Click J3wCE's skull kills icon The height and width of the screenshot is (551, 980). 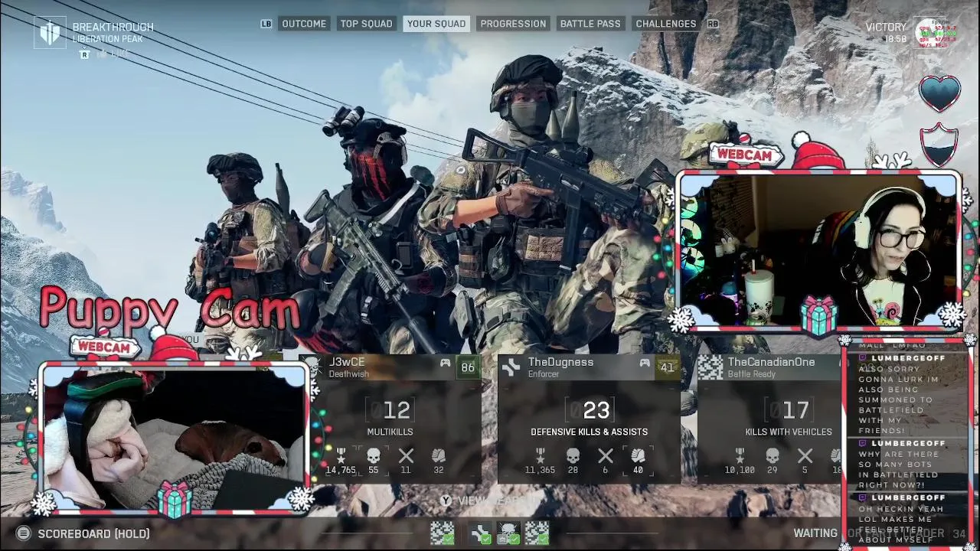(x=374, y=456)
